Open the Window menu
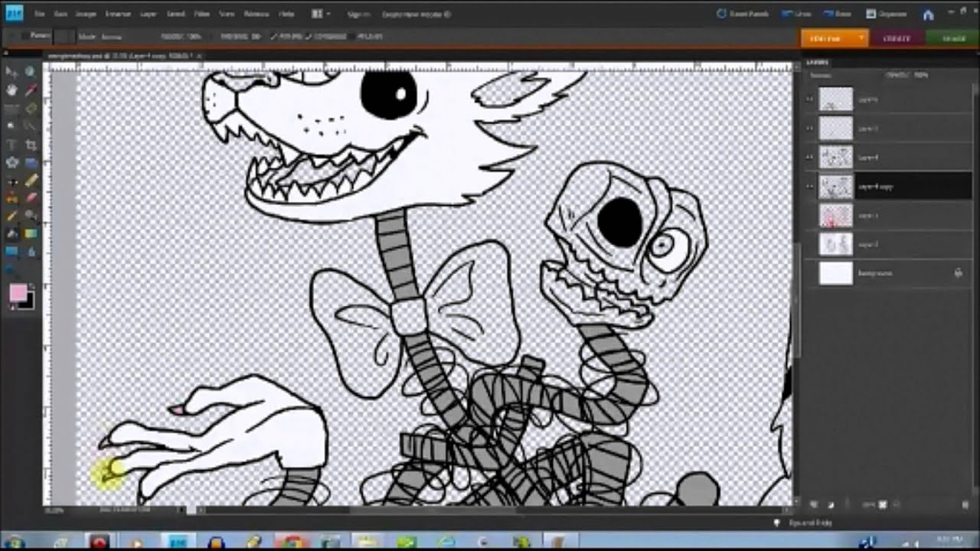 (x=255, y=14)
